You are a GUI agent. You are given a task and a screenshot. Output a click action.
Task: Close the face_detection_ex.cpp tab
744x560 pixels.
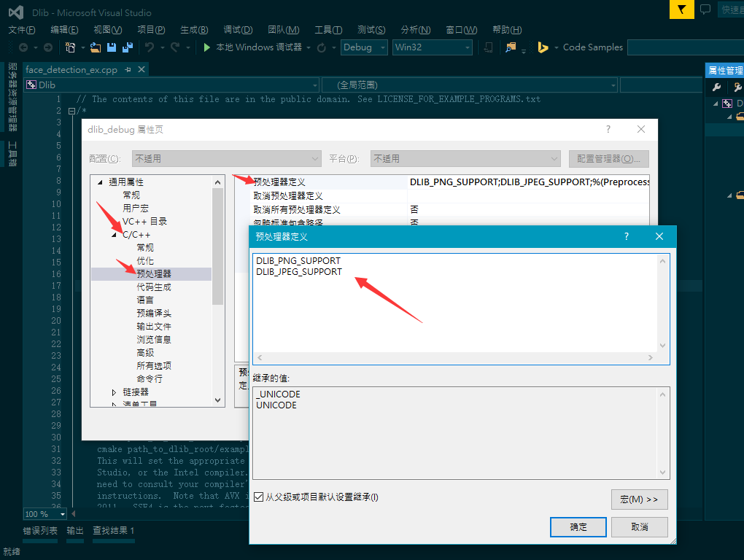142,70
